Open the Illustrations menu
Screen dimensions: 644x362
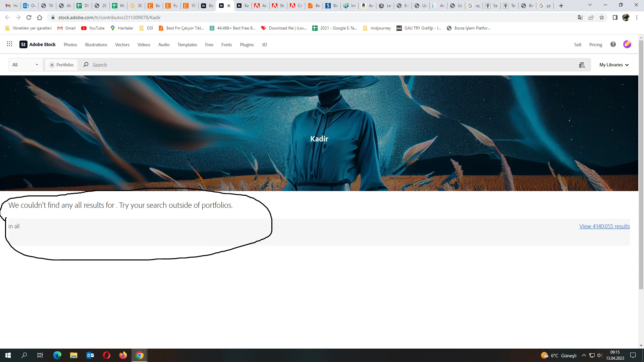pyautogui.click(x=96, y=45)
